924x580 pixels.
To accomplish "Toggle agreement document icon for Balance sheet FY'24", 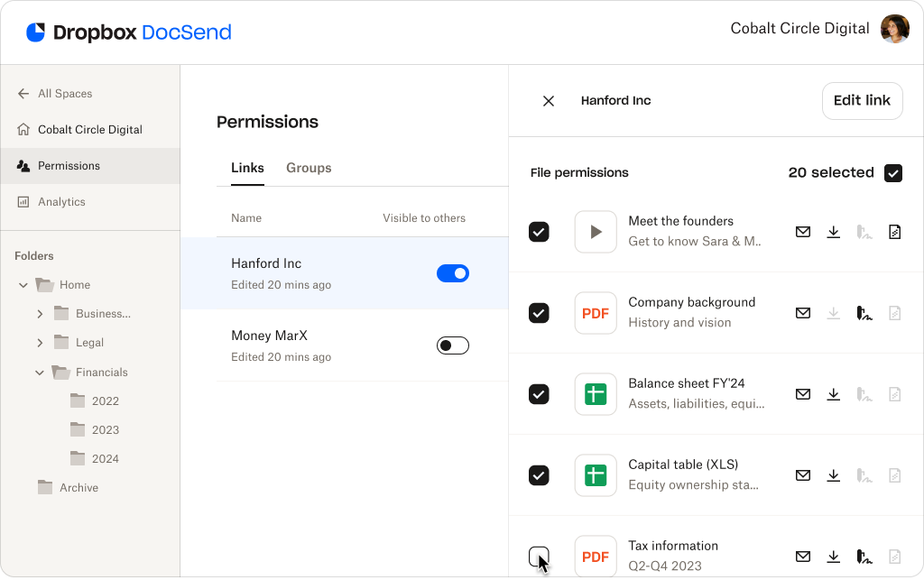I will tap(894, 394).
